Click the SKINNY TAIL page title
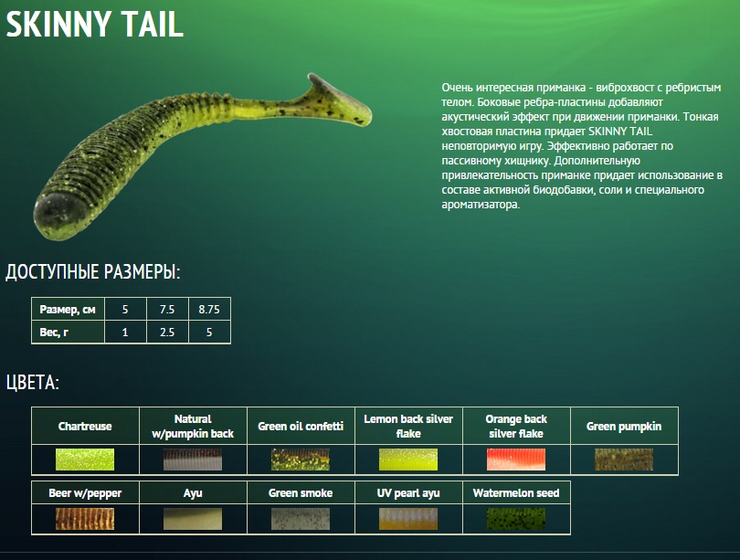 (x=95, y=26)
